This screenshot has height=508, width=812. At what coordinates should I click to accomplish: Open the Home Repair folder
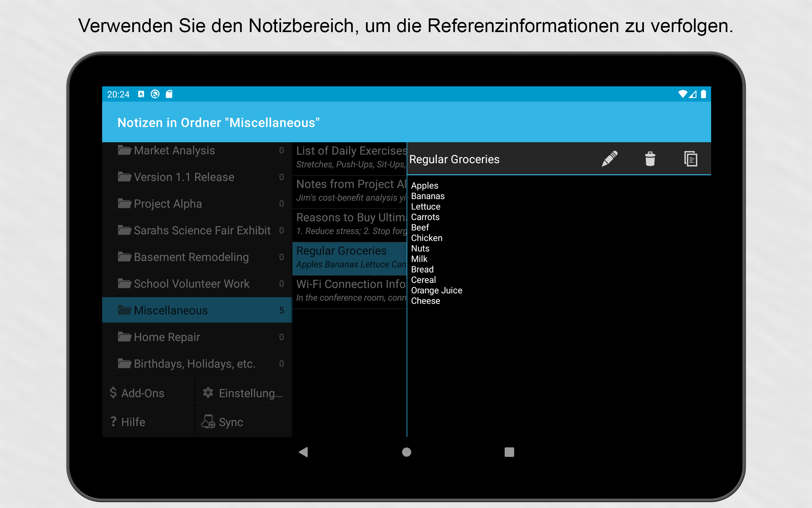pyautogui.click(x=197, y=337)
